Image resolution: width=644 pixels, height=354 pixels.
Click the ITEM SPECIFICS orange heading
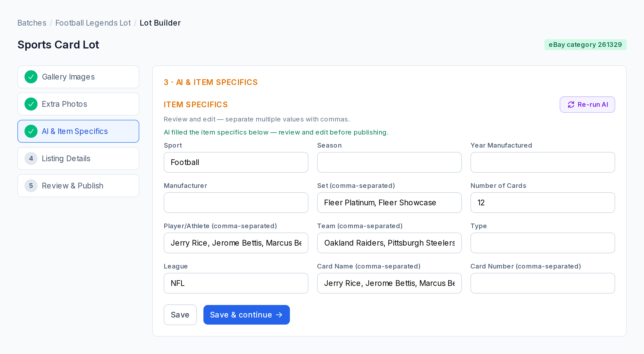click(x=196, y=105)
